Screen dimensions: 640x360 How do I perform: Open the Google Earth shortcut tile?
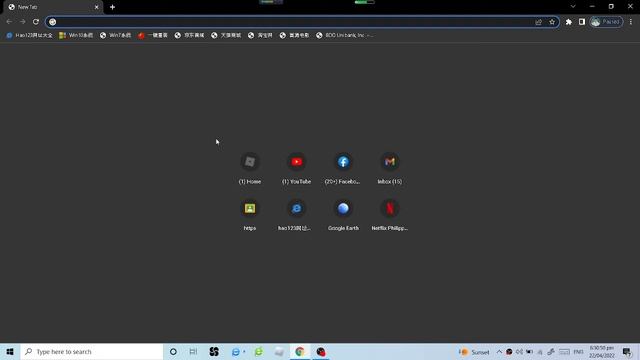pyautogui.click(x=343, y=215)
